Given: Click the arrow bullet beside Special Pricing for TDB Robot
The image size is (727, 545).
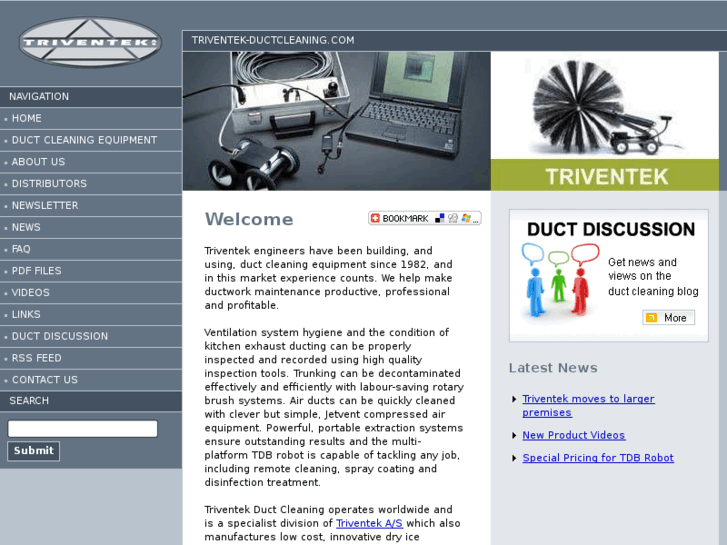Looking at the screenshot, I should pyautogui.click(x=514, y=458).
